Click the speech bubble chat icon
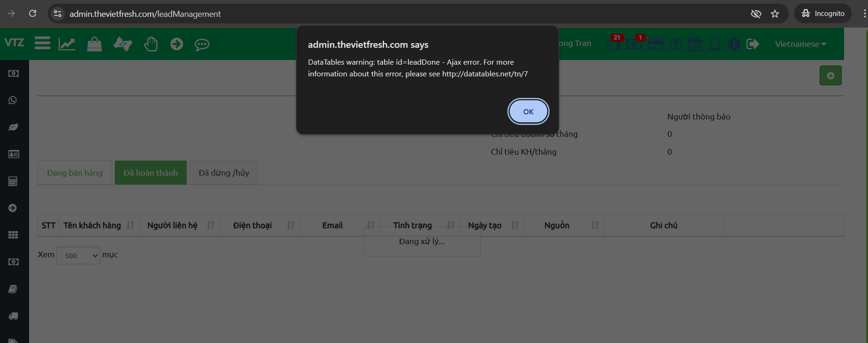The width and height of the screenshot is (868, 343). click(x=202, y=45)
